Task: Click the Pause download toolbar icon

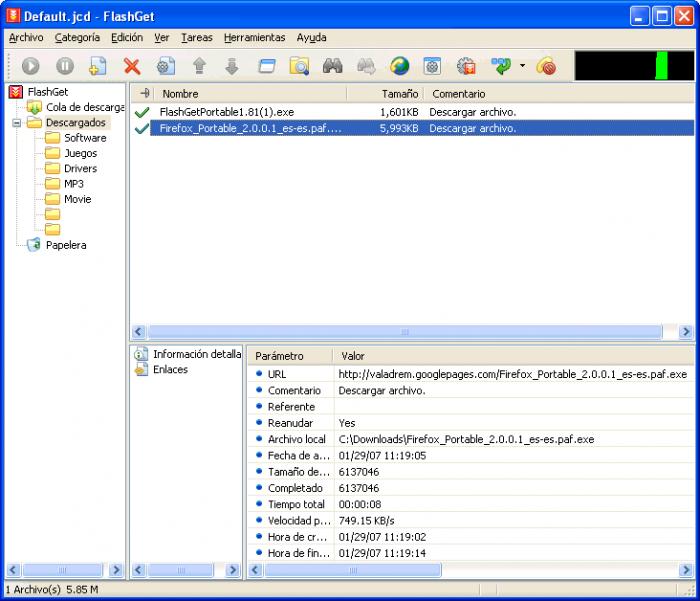Action: (x=65, y=66)
